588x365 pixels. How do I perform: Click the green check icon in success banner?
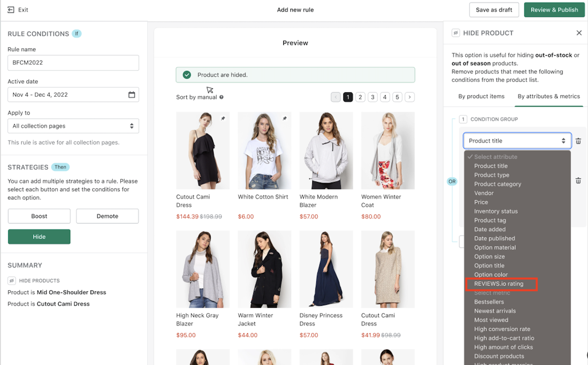[x=187, y=75]
